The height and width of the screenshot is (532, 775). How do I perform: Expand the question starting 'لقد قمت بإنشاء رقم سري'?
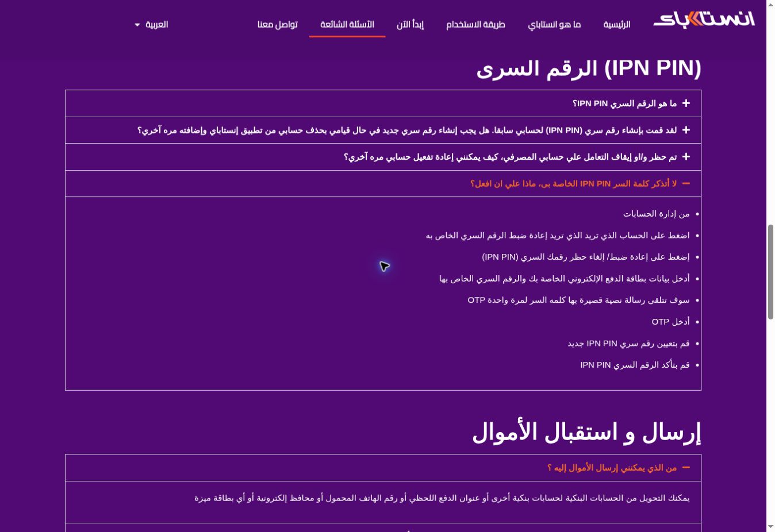pos(383,130)
